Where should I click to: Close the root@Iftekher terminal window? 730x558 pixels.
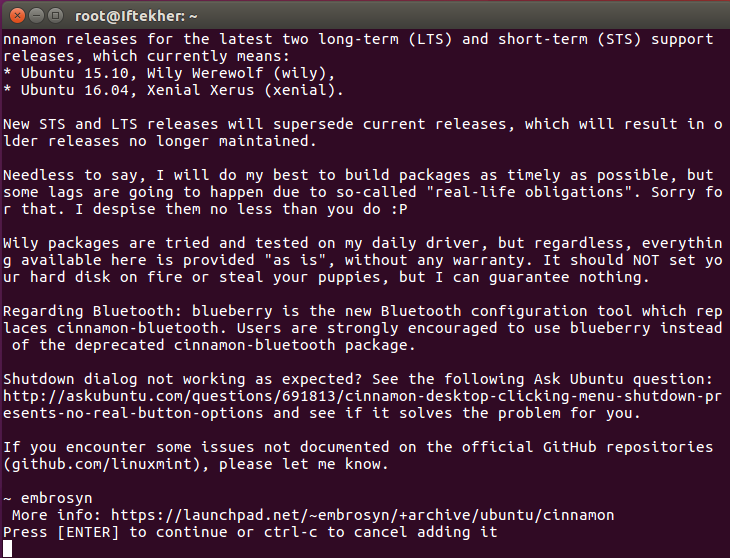pos(17,16)
